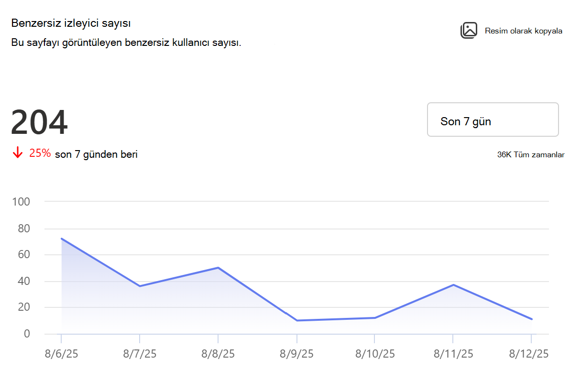Click the '8/7/25' axis date label
570x392 pixels.
(x=140, y=353)
